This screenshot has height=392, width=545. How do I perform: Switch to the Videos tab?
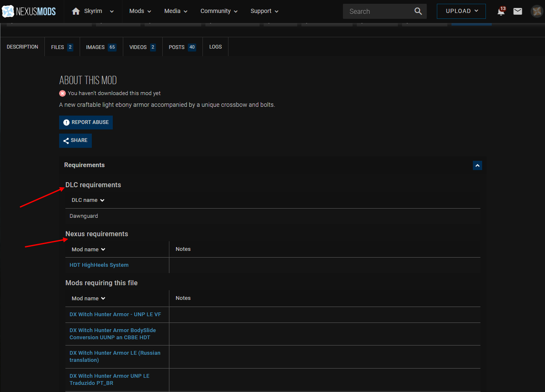(143, 47)
